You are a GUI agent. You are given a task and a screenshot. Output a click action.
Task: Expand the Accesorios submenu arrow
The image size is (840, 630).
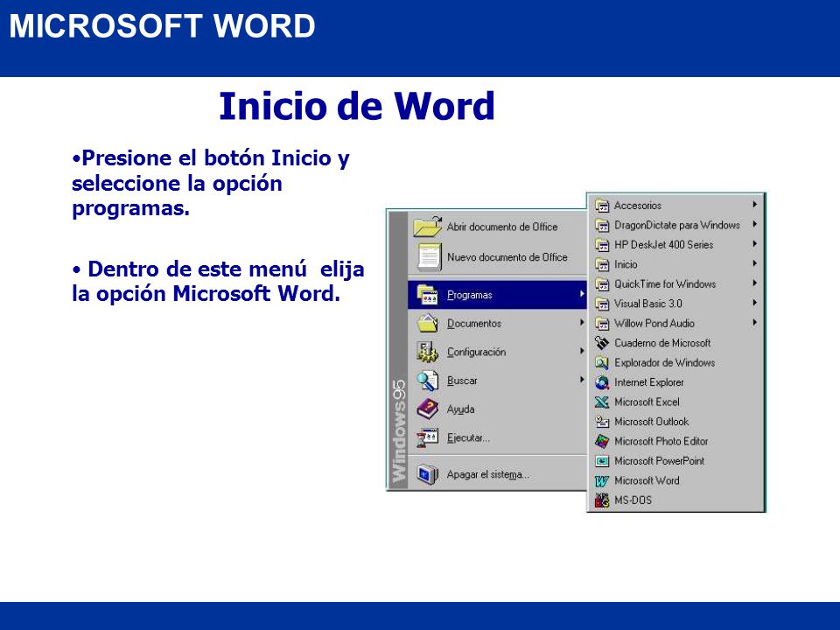coord(754,205)
